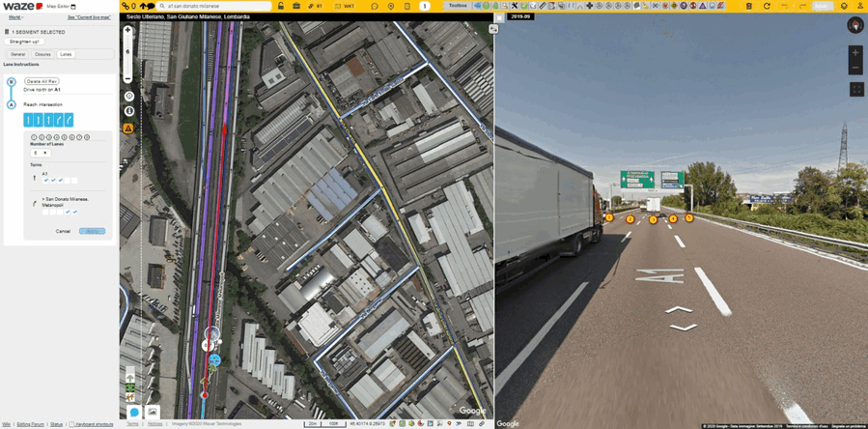Toggle third lane checkbox for A1 turn

click(x=61, y=180)
